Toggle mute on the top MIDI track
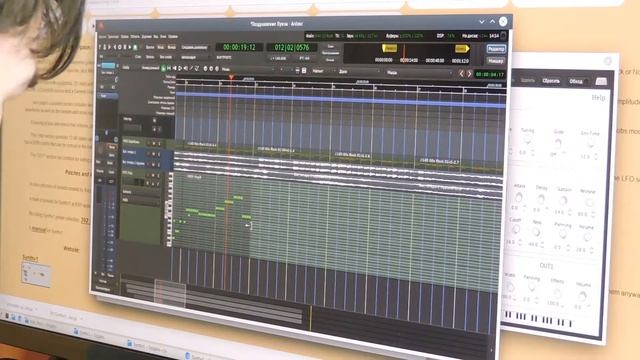Viewport: 640px width, 360px height. pyautogui.click(x=154, y=143)
